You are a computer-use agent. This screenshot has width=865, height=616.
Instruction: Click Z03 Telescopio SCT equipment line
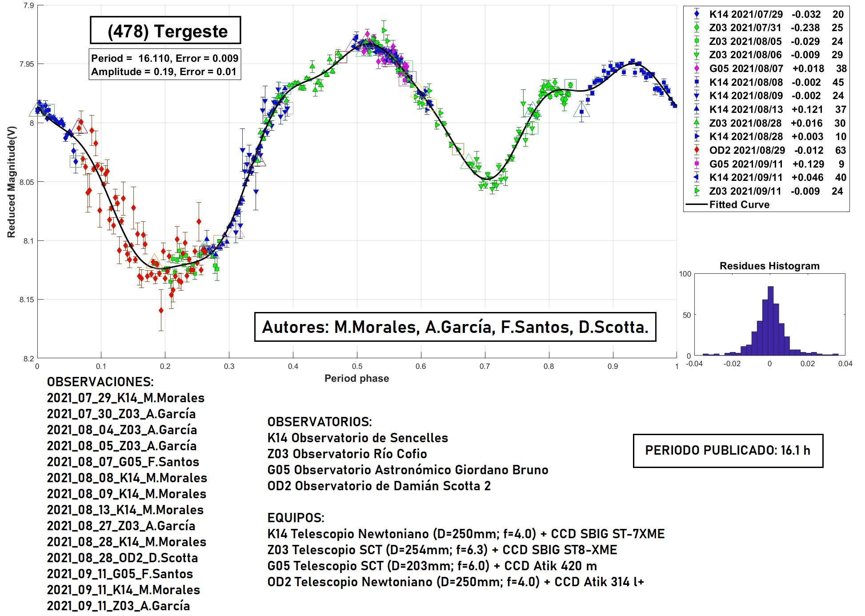[442, 550]
